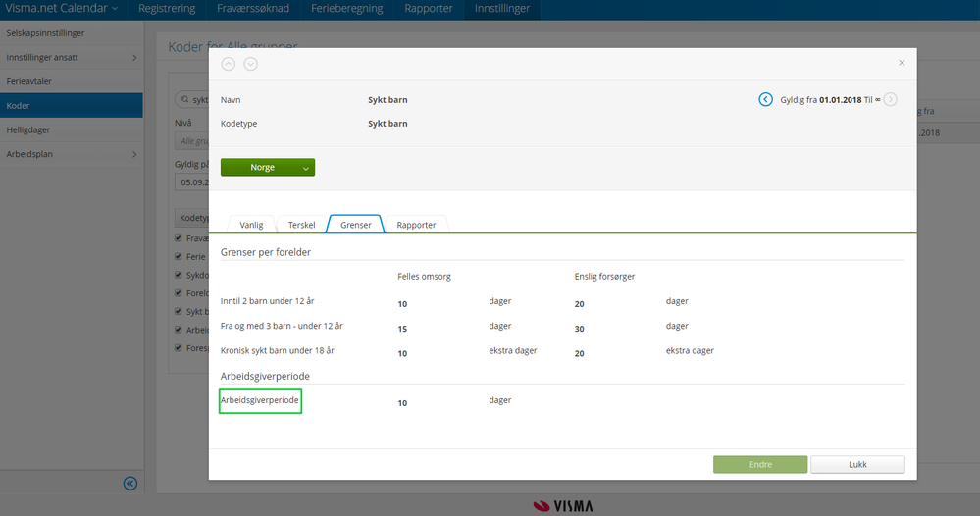This screenshot has width=980, height=516.
Task: Collapse the sidebar with double-chevron icon
Action: click(x=130, y=484)
